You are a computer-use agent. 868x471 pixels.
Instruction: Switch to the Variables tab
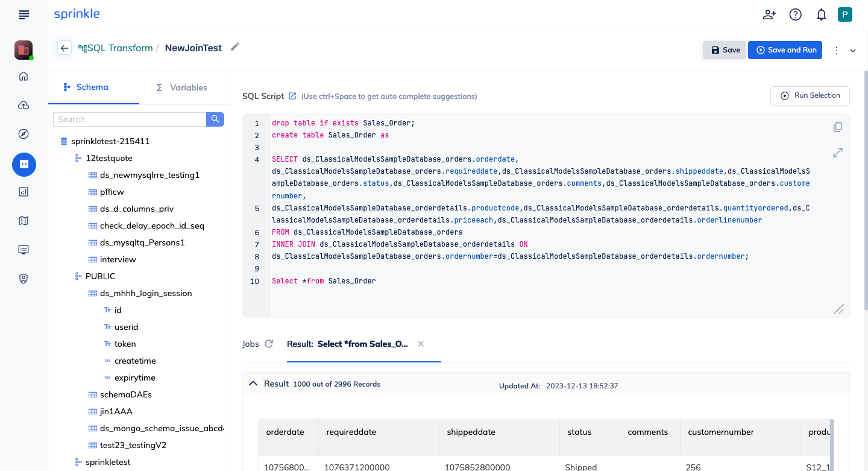(x=181, y=87)
